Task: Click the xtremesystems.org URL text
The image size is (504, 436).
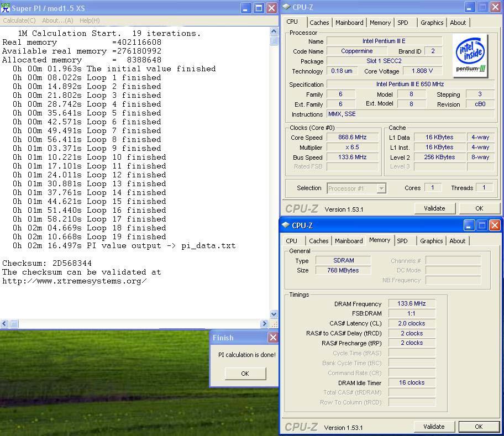Action: click(x=75, y=281)
